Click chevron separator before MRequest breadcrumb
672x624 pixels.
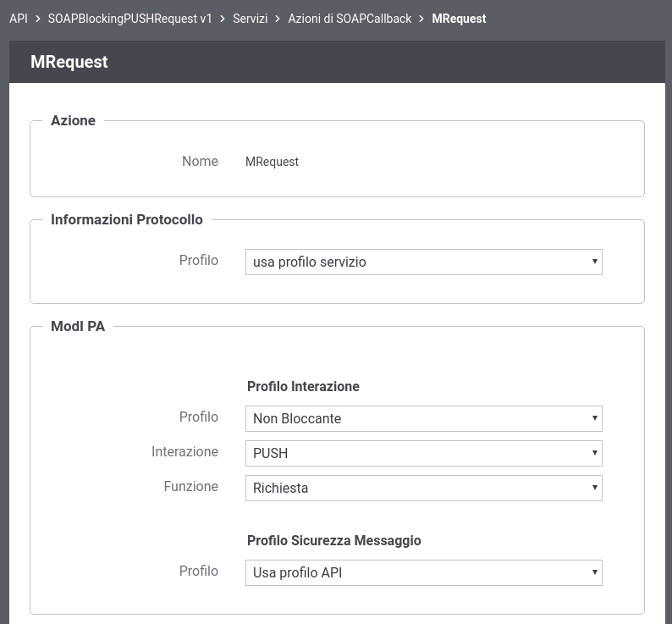pyautogui.click(x=421, y=19)
